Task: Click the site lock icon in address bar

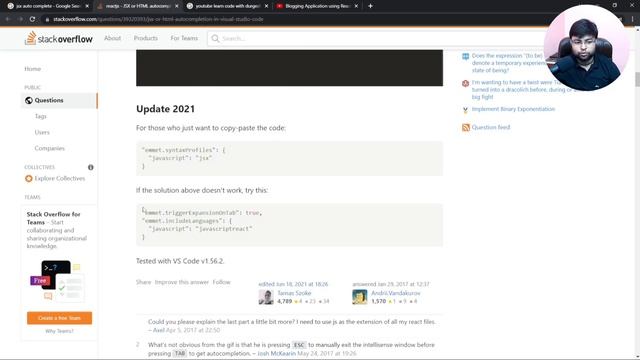Action: pos(47,19)
